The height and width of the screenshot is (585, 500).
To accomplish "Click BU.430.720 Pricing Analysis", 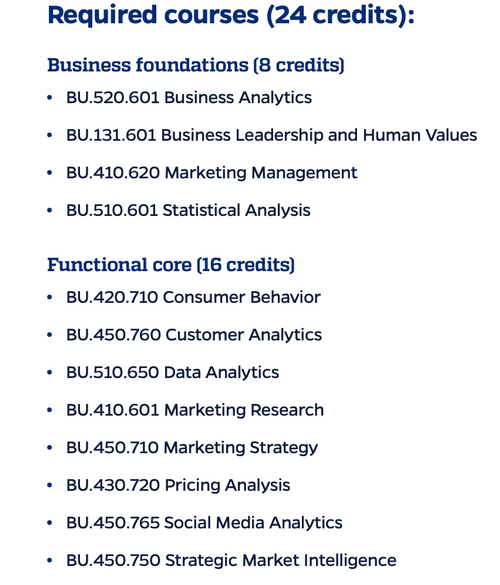I will point(178,486).
